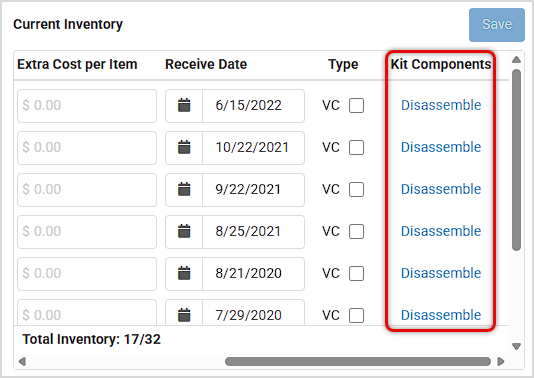Check VC checkbox in 8/21/2020 row
This screenshot has width=534, height=378.
tap(356, 273)
